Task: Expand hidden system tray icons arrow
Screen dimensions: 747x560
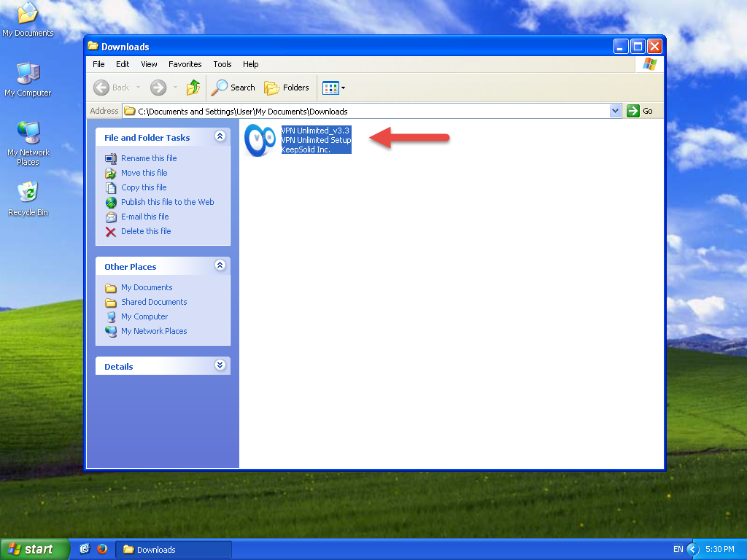Action: pos(693,550)
